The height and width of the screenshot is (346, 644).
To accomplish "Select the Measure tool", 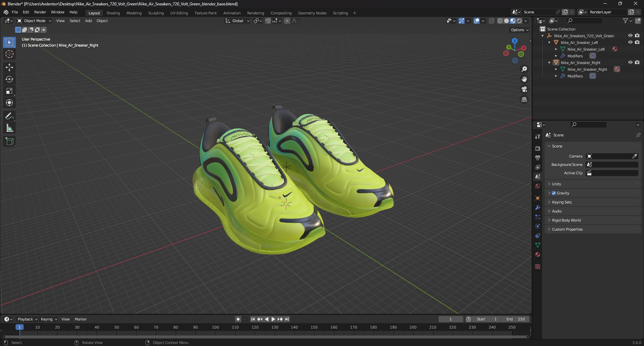I will 9,128.
